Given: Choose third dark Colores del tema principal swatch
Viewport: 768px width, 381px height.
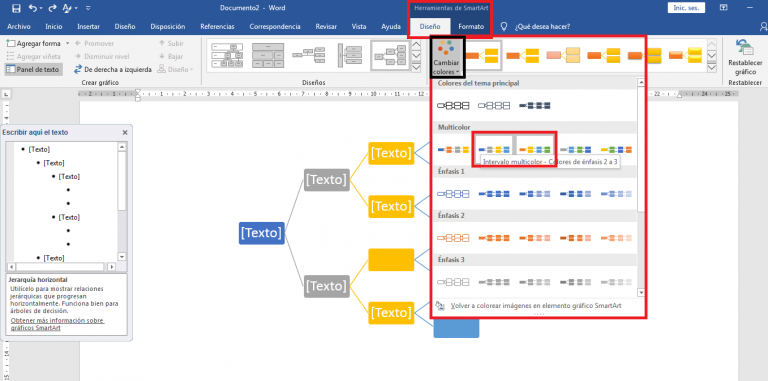Looking at the screenshot, I should coord(534,105).
